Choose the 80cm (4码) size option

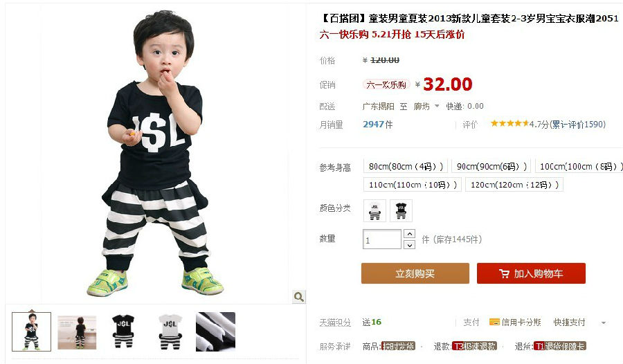pyautogui.click(x=406, y=166)
